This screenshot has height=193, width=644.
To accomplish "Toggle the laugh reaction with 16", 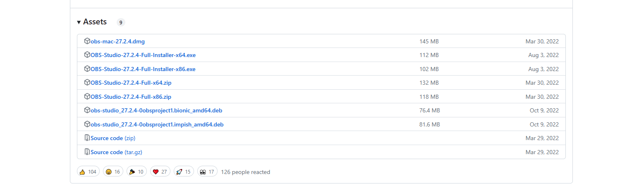I will (113, 172).
